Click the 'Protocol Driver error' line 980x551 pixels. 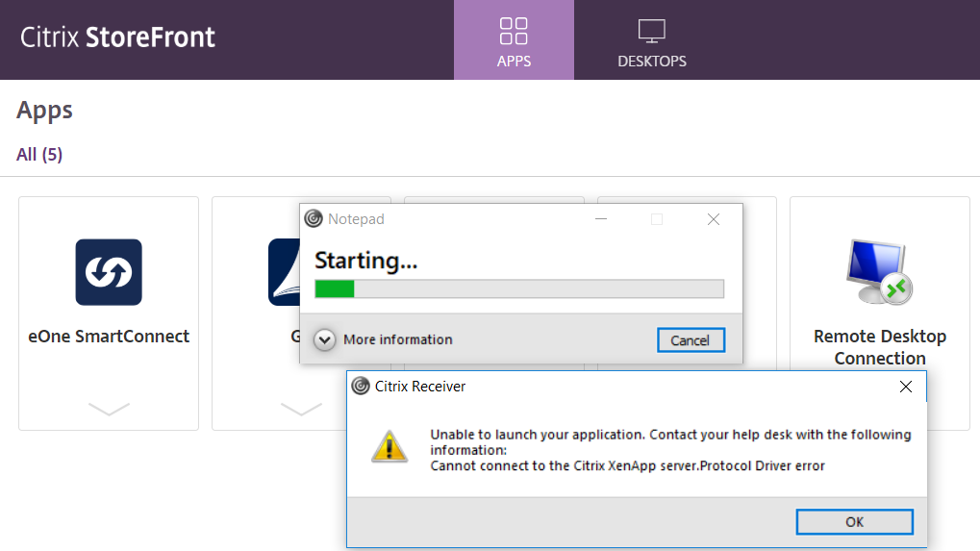click(627, 466)
